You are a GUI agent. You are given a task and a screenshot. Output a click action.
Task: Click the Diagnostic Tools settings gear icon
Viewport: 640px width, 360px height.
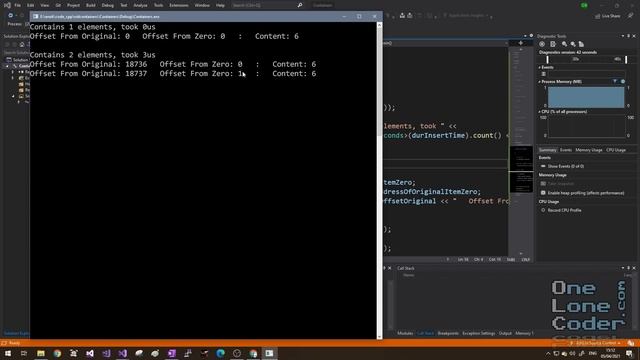click(542, 44)
